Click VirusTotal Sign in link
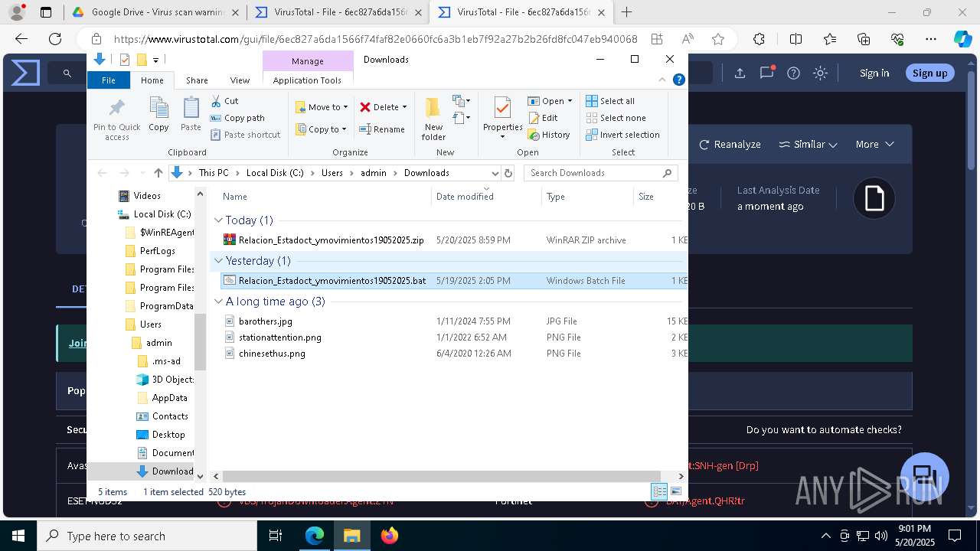 click(874, 73)
